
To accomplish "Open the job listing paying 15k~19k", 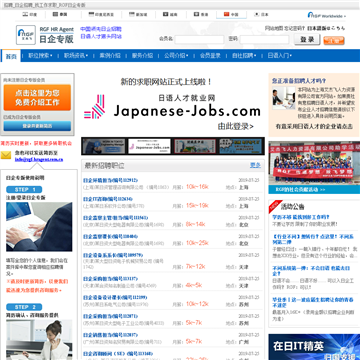I will click(x=108, y=199).
